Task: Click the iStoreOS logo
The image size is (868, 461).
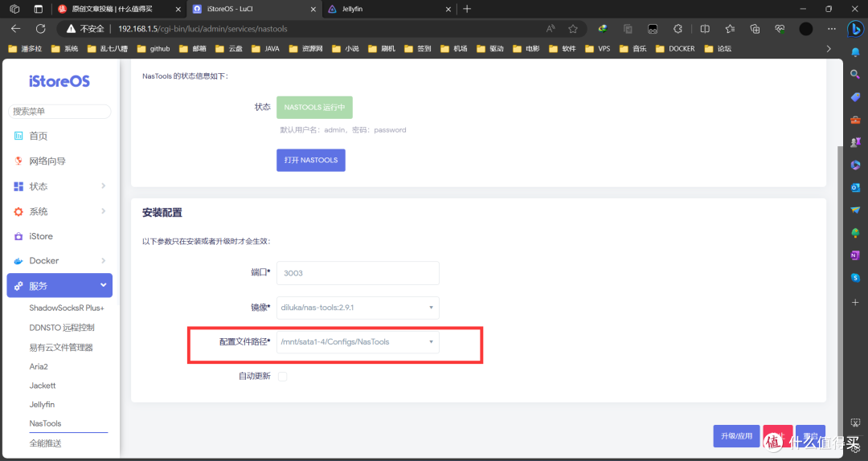Action: (59, 81)
